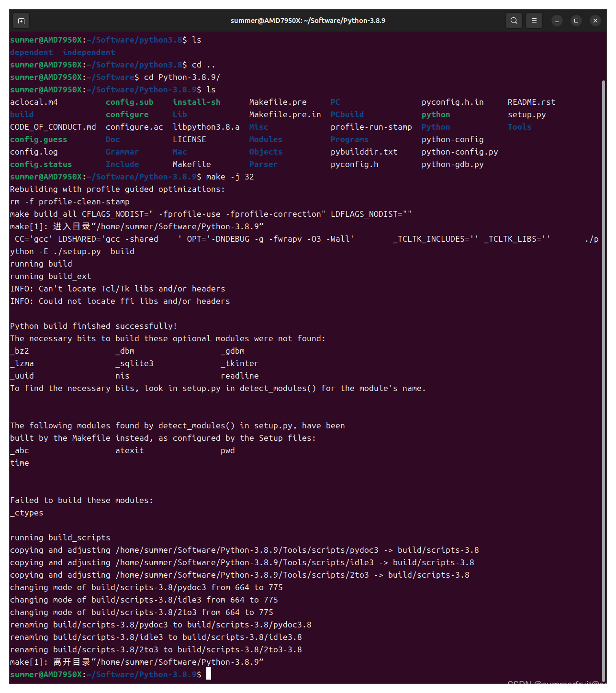Click the 'dependent' directory name

[32, 52]
